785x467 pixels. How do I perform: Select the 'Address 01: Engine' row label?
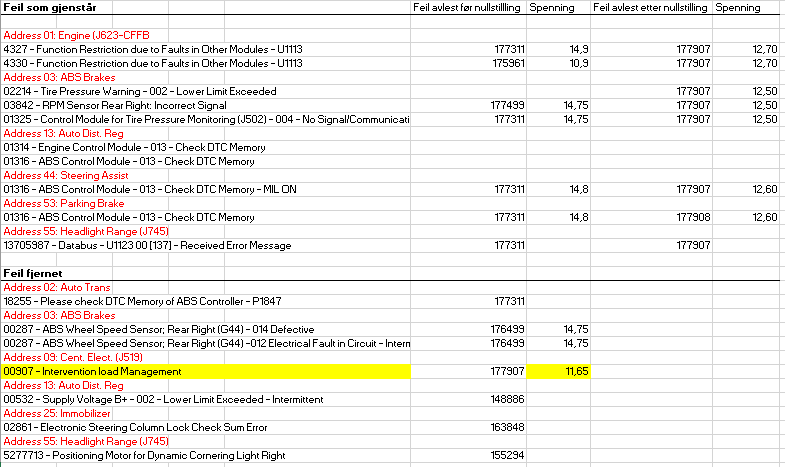(x=70, y=35)
